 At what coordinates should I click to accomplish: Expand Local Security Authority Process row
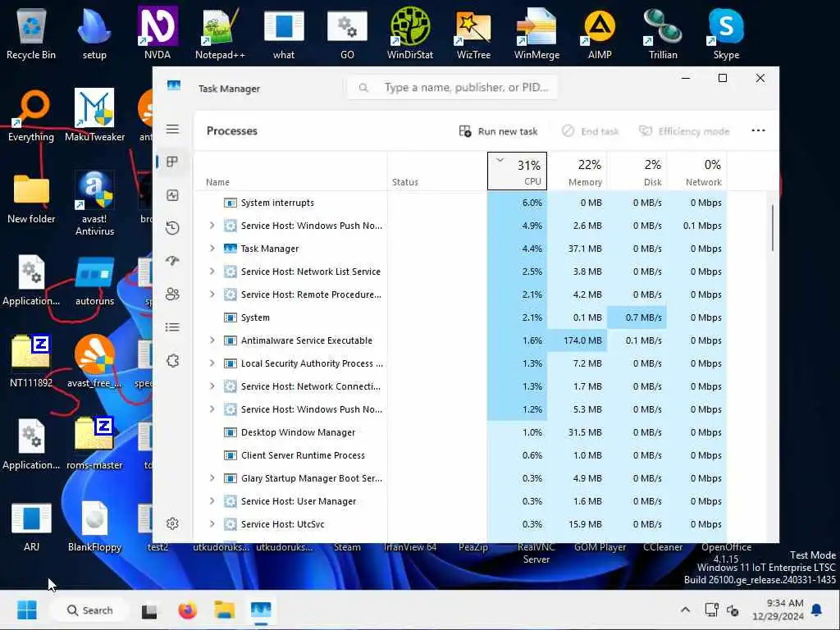coord(212,363)
